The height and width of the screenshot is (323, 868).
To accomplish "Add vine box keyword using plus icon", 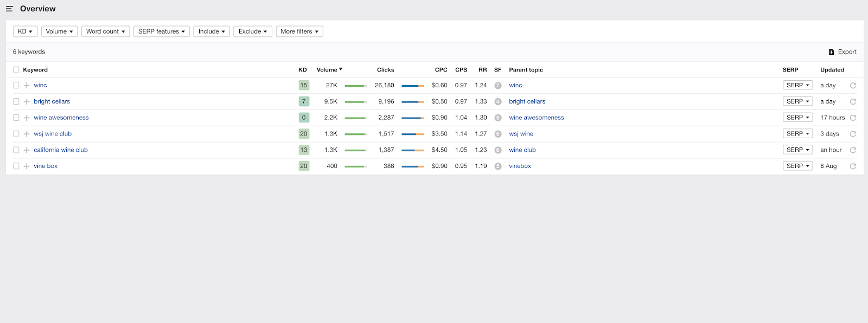I will click(x=27, y=166).
